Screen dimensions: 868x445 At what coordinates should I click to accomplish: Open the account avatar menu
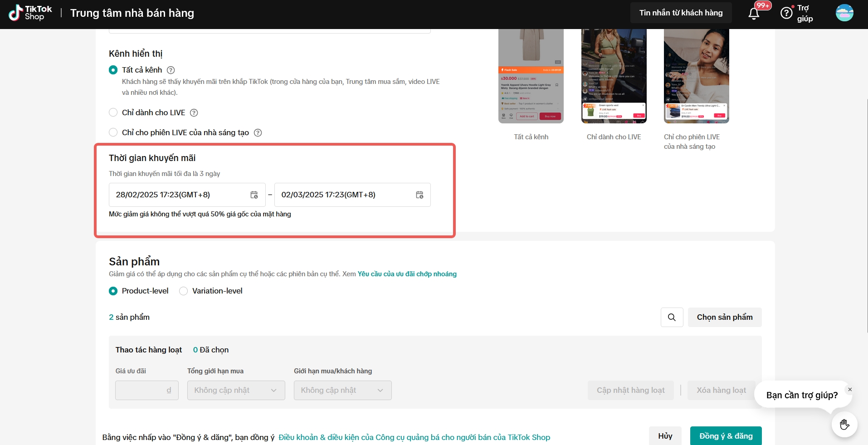844,13
